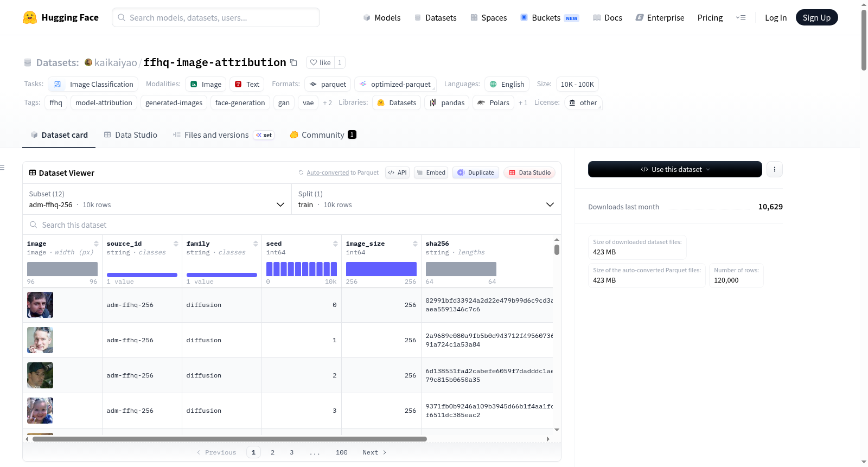This screenshot has width=868, height=467.
Task: Jump to page 100 of the table
Action: (341, 452)
